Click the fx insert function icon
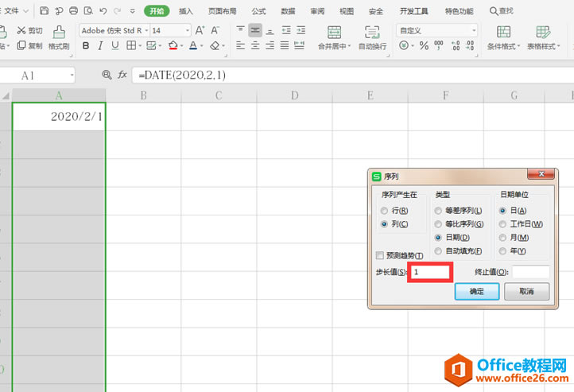 (122, 75)
